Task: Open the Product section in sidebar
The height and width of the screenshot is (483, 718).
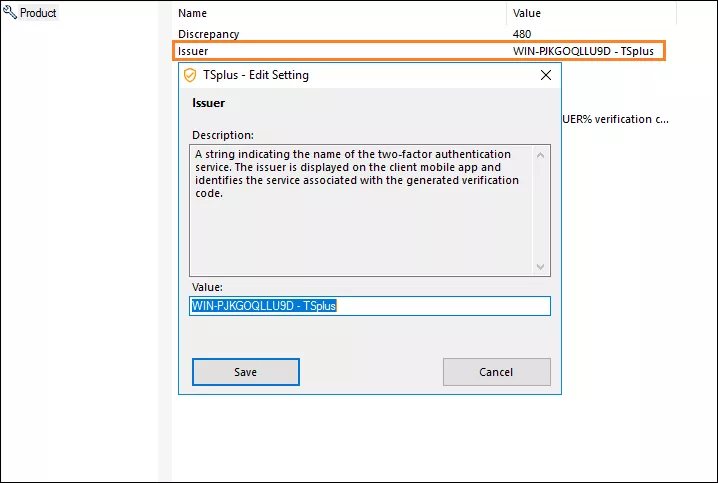Action: pos(38,13)
